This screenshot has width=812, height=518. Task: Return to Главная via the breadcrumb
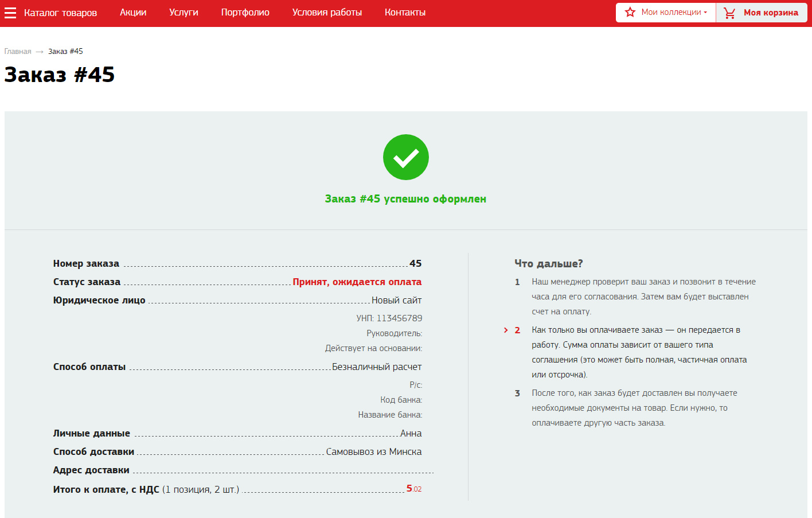click(18, 52)
